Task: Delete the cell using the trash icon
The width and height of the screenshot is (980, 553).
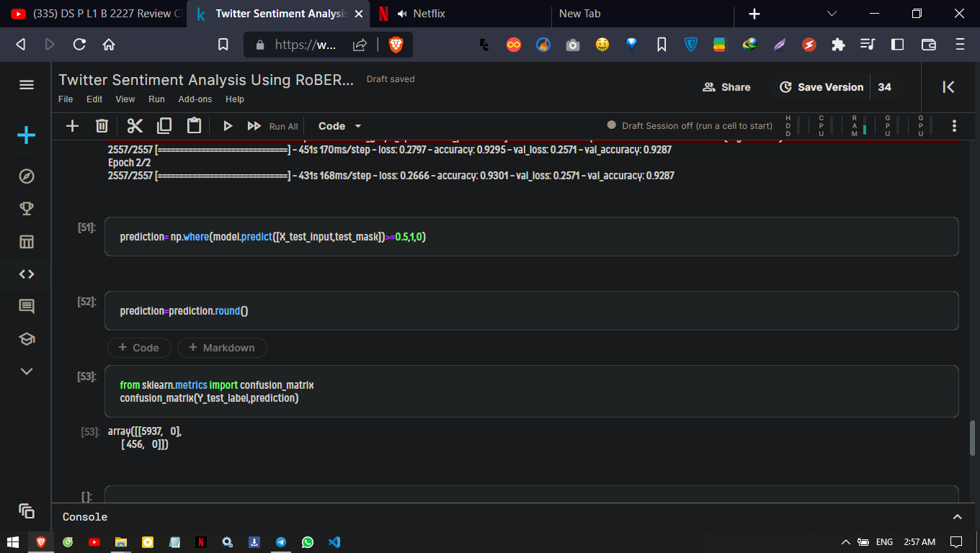Action: [x=102, y=126]
